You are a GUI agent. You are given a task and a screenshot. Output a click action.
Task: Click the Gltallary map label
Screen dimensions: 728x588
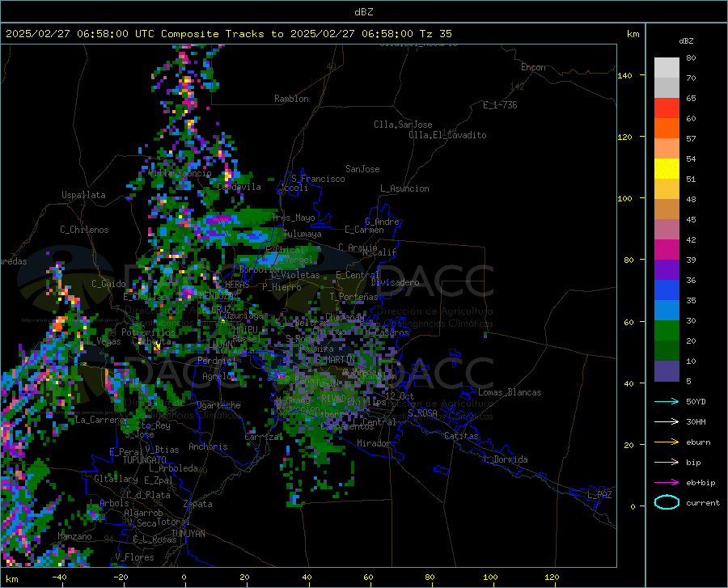pos(116,479)
